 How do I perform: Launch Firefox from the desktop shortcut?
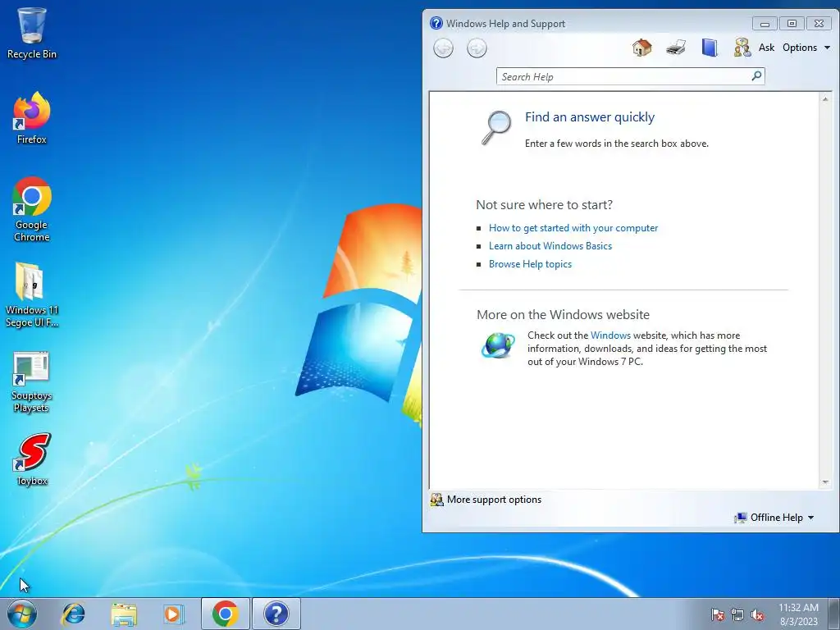coord(32,118)
